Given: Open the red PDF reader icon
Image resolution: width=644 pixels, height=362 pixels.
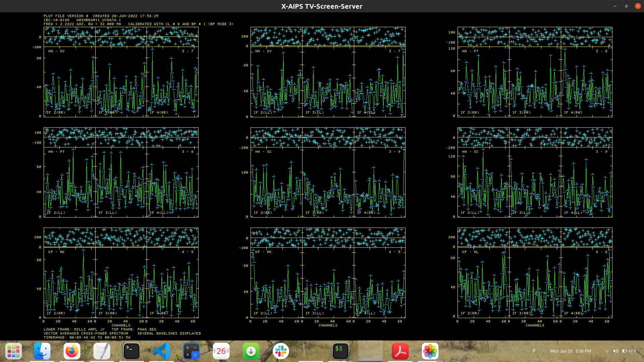Looking at the screenshot, I should [x=400, y=351].
